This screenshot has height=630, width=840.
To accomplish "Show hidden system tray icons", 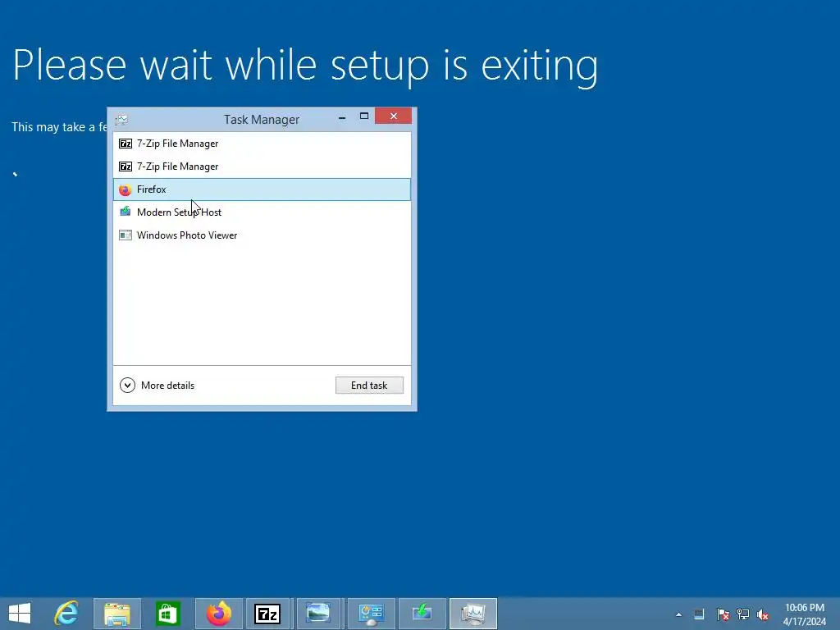I will [x=678, y=614].
